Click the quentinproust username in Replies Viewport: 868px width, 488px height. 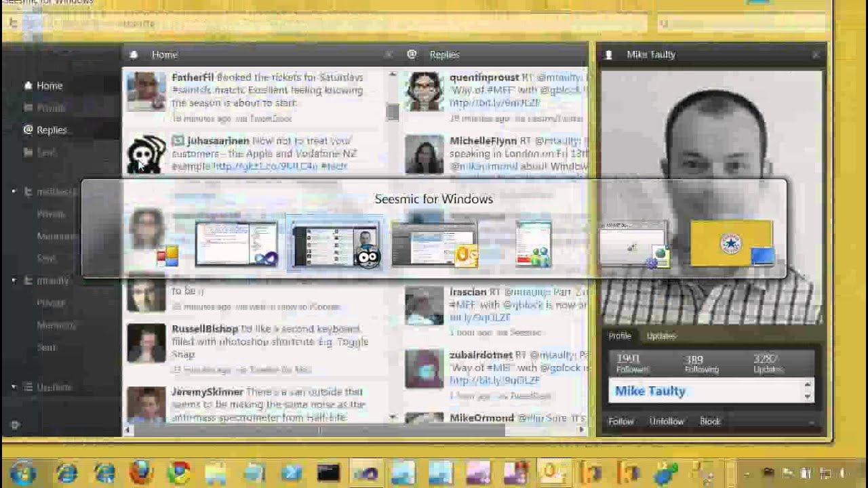tap(484, 77)
